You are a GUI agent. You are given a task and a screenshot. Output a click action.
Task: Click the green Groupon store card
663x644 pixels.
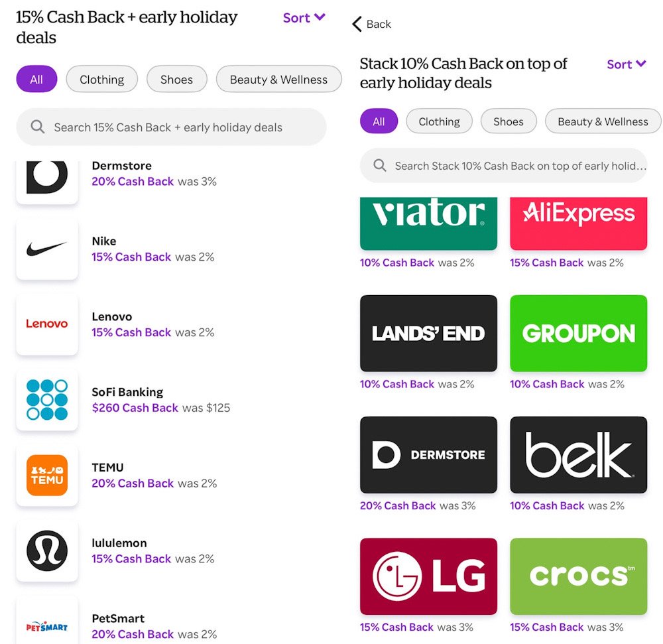tap(578, 333)
